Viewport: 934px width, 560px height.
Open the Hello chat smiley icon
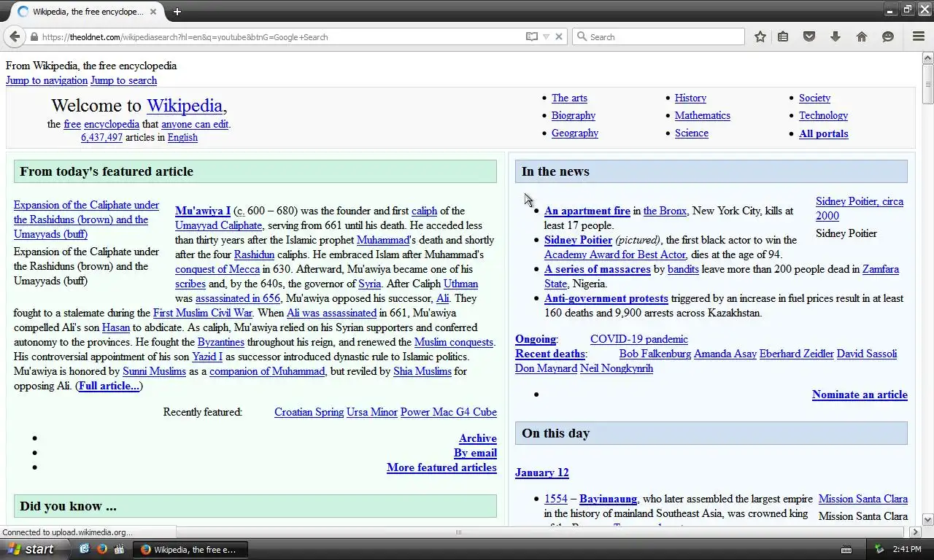click(x=888, y=36)
